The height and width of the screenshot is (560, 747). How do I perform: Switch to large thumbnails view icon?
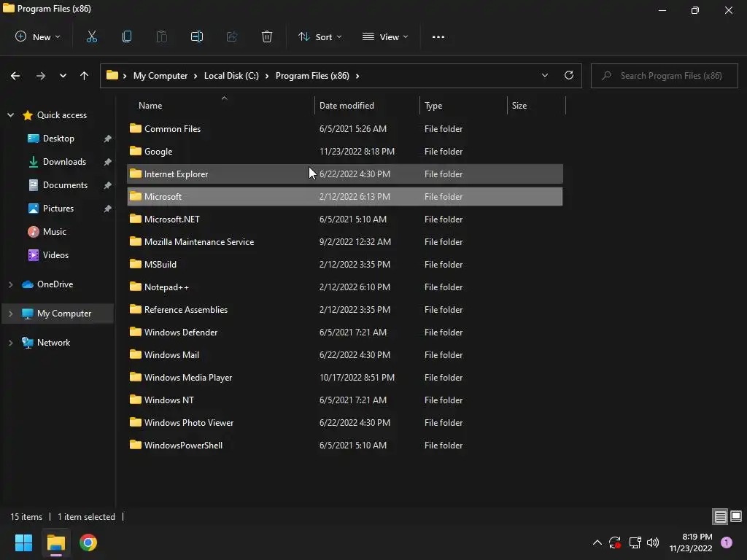pos(736,516)
